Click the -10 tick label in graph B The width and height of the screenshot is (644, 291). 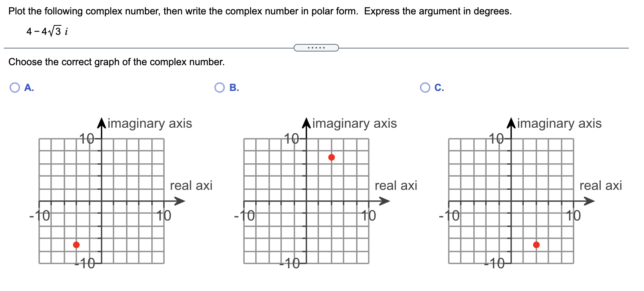point(244,215)
